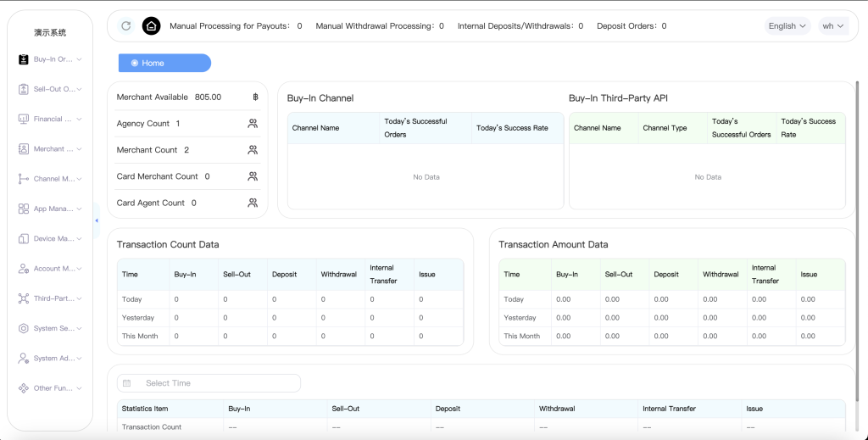Click Manual Processing for Payouts counter
This screenshot has height=440, width=868.
236,26
